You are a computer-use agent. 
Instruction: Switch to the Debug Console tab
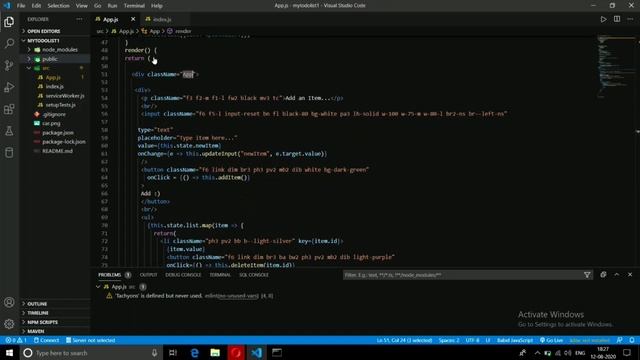click(183, 275)
